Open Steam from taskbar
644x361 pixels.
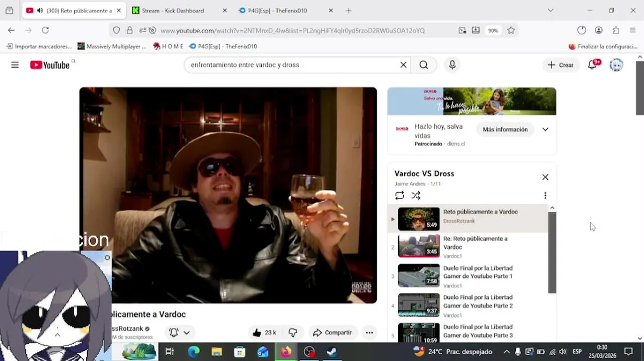click(332, 351)
